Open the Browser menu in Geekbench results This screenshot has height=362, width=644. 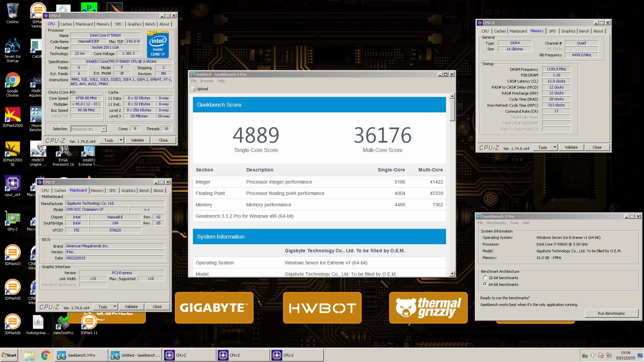pyautogui.click(x=207, y=81)
